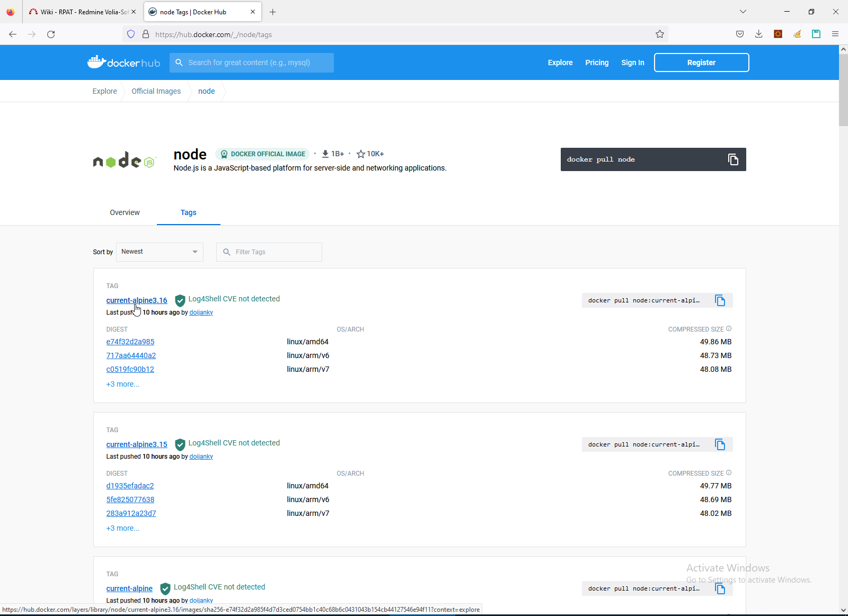Screen dimensions: 848x616
Task: Close the node Tags Docker Hub tab
Action: 253,12
